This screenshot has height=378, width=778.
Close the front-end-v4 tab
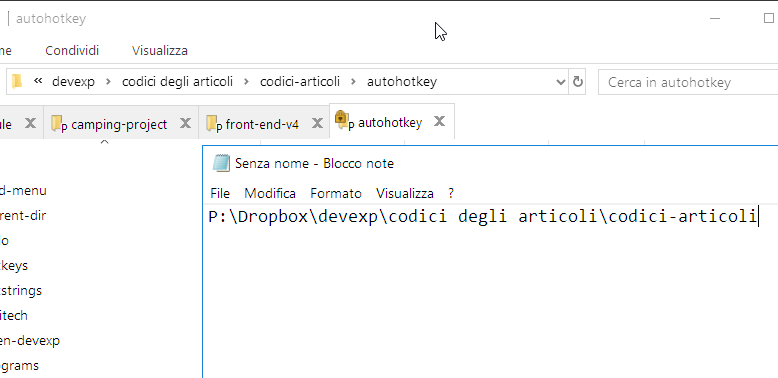pyautogui.click(x=317, y=123)
